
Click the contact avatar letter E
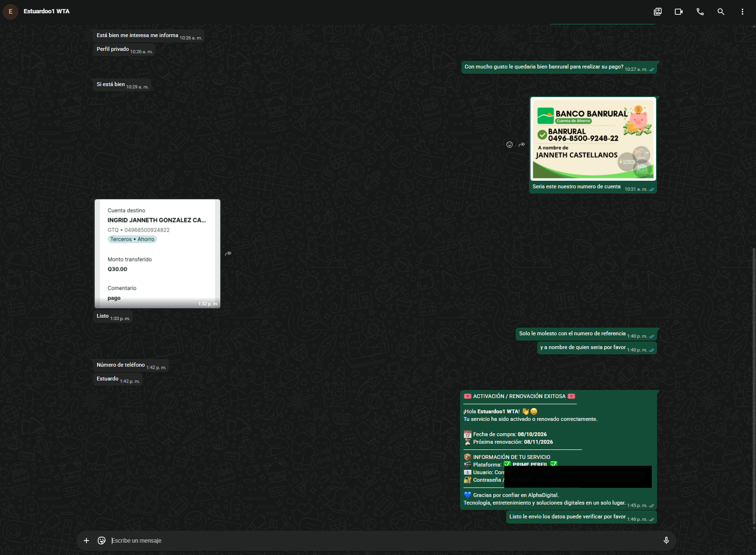(x=10, y=11)
